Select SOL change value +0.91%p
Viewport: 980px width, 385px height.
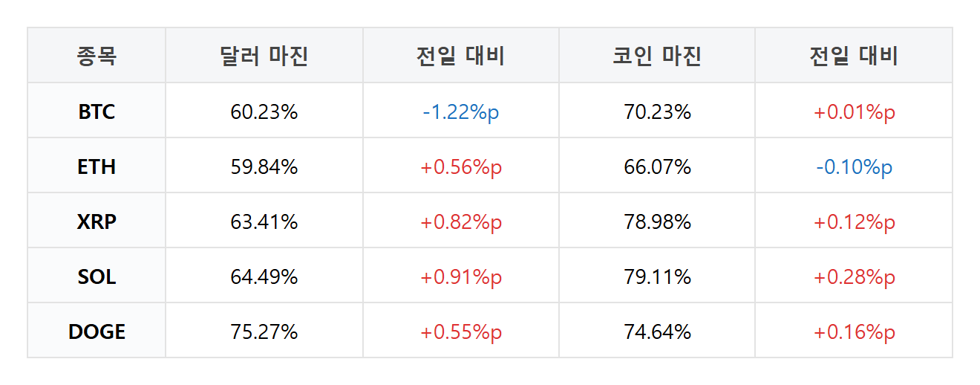(461, 277)
